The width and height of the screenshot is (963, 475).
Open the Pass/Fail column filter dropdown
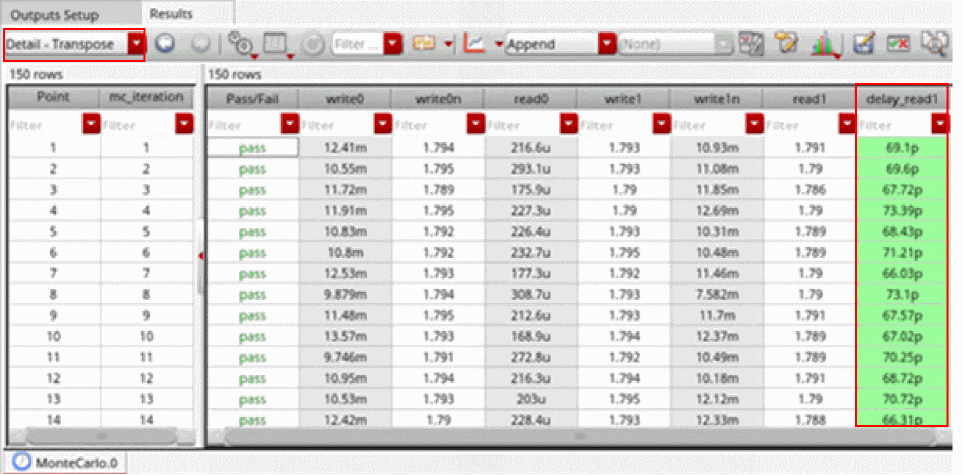290,124
